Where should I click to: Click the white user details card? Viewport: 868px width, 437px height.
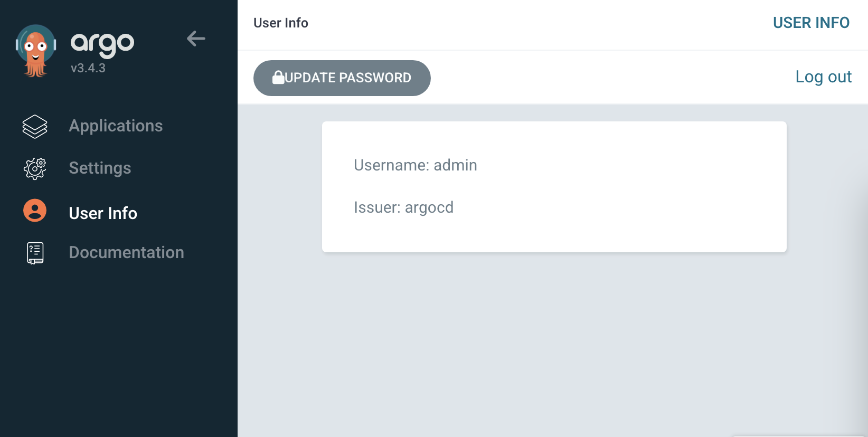pyautogui.click(x=554, y=187)
